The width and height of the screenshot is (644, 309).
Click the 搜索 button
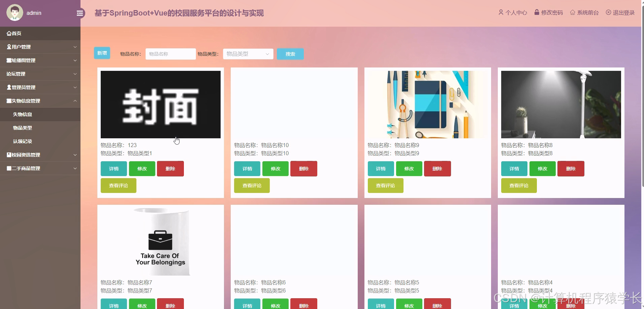coord(290,54)
